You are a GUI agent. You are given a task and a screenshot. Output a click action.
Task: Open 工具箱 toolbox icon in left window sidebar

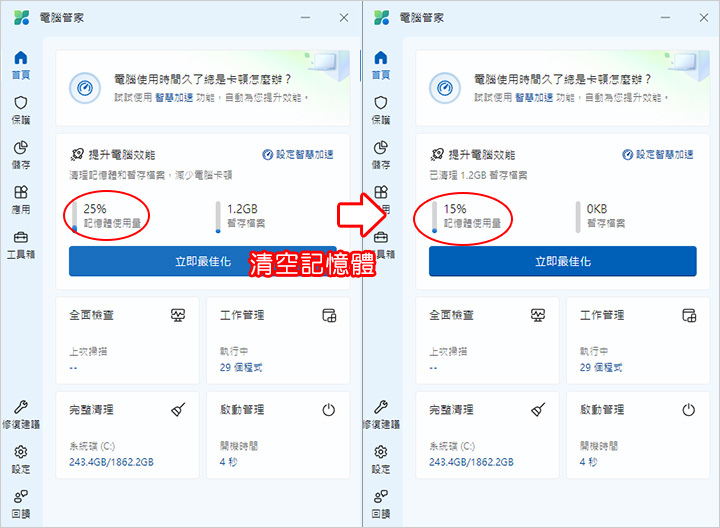click(21, 237)
